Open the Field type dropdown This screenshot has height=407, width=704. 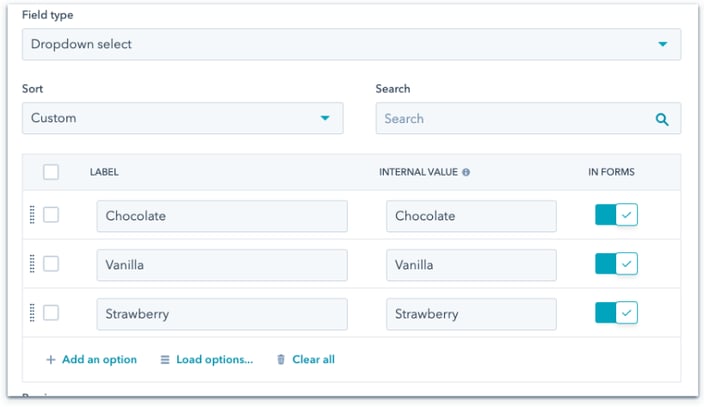click(x=351, y=44)
